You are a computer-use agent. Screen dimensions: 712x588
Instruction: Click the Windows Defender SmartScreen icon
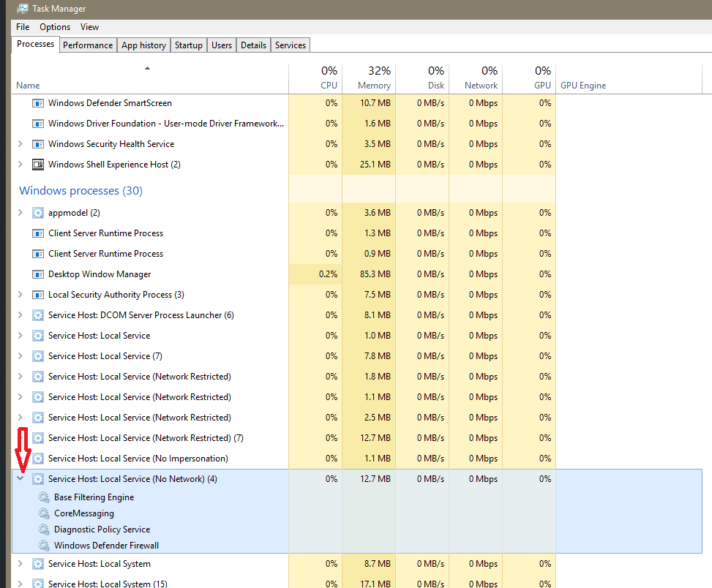coord(38,103)
